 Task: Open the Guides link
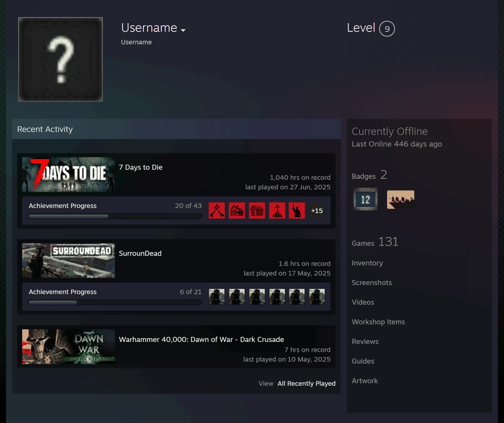click(363, 361)
